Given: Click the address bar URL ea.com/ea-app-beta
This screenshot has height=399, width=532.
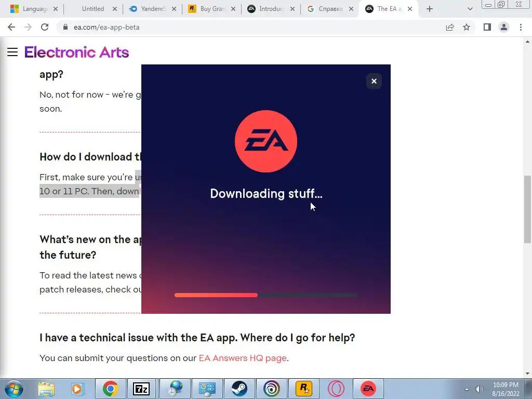Looking at the screenshot, I should 107,27.
